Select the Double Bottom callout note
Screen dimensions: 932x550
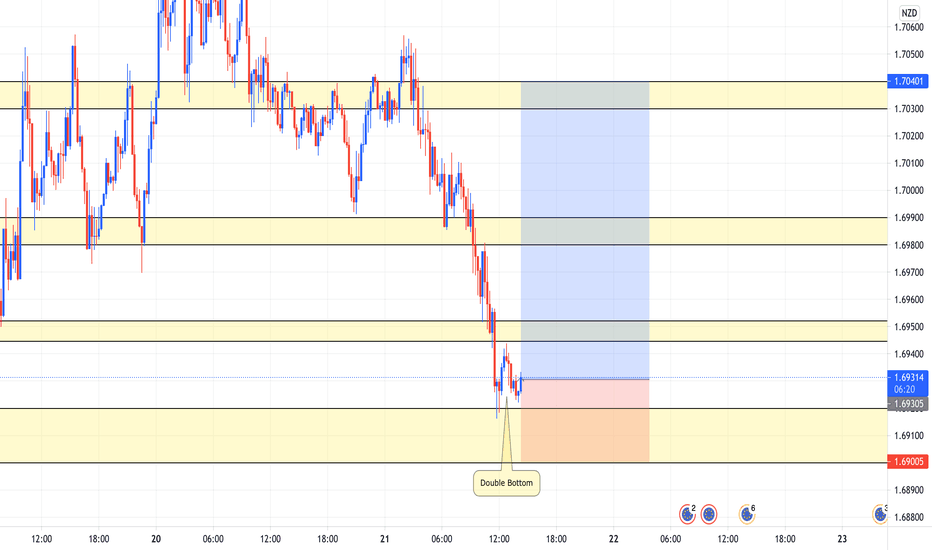pyautogui.click(x=506, y=483)
